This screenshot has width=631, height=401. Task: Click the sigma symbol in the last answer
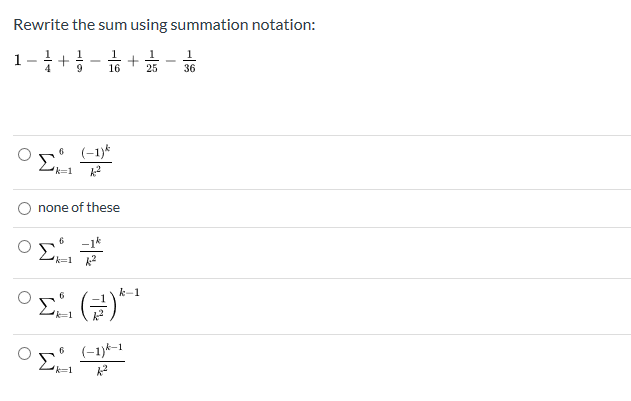[x=46, y=362]
